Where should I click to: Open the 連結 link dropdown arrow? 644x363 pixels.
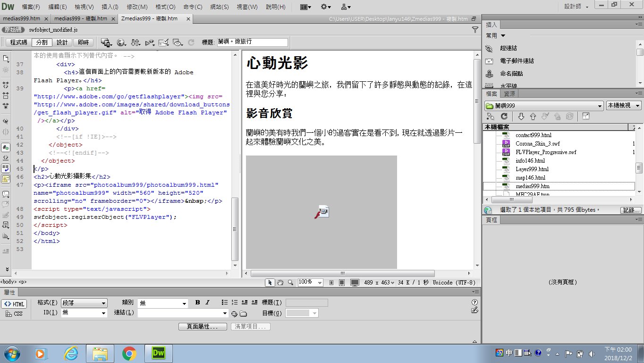[225, 313]
